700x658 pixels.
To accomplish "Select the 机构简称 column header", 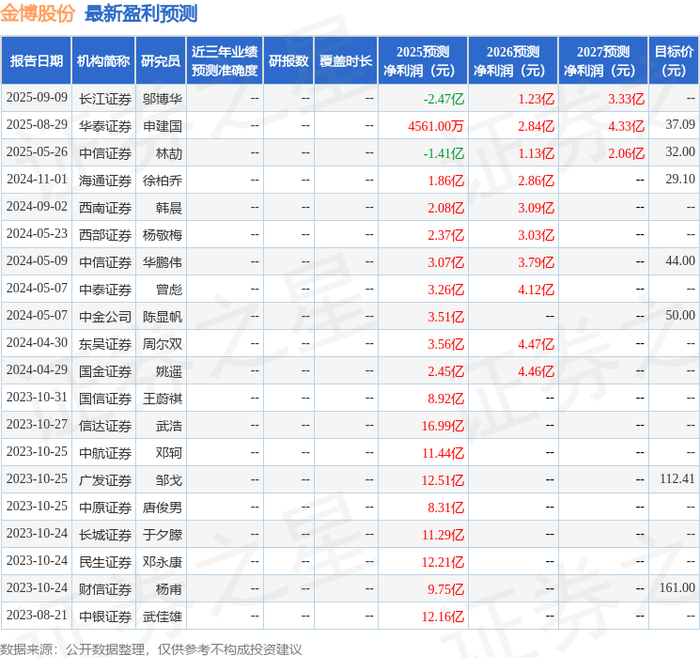I will [104, 61].
